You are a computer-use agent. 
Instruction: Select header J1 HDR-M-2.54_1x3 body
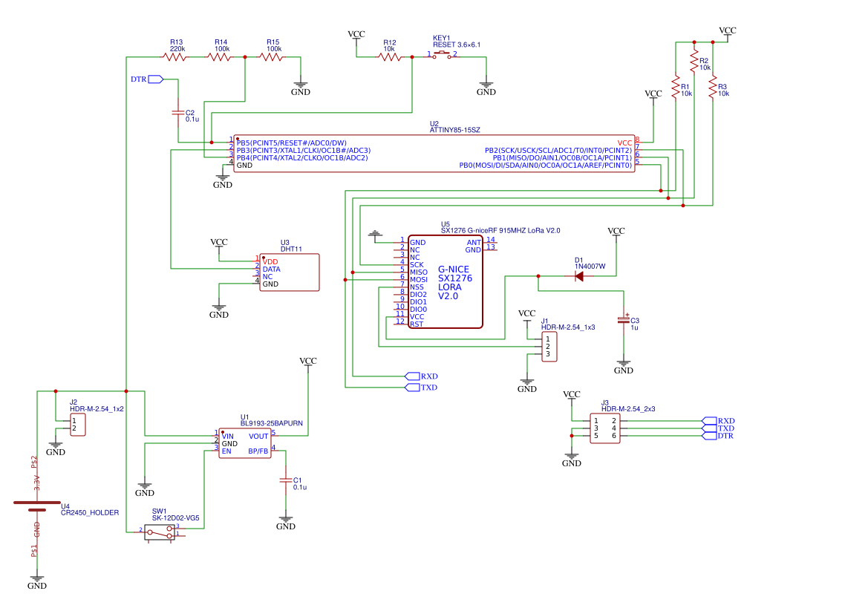point(549,347)
